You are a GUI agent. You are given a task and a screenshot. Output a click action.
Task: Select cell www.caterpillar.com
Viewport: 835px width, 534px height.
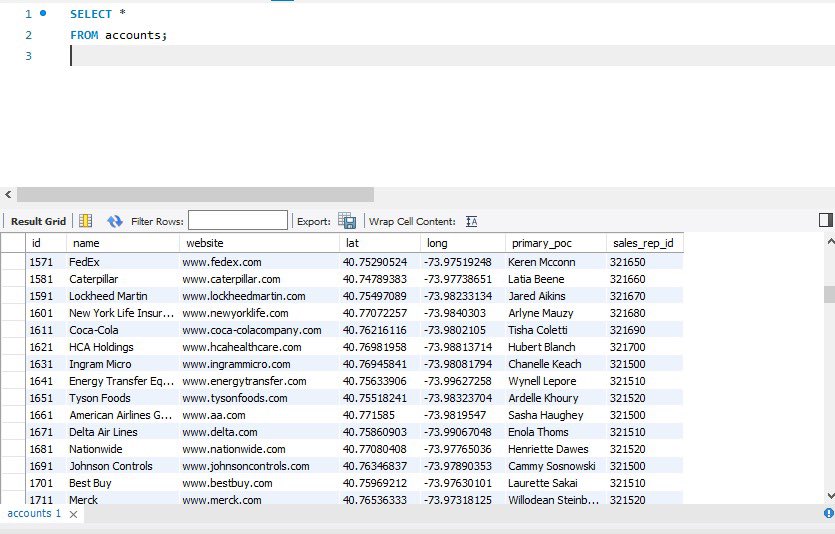click(259, 279)
